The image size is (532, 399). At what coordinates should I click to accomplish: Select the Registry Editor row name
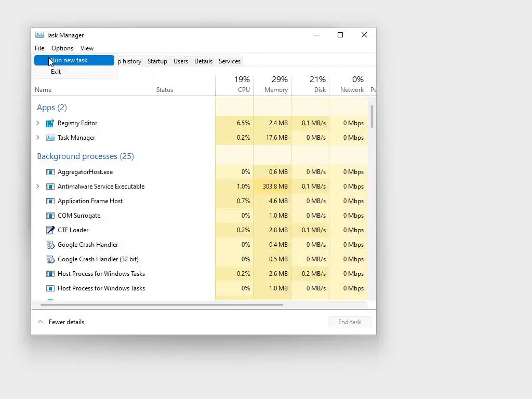pyautogui.click(x=77, y=123)
